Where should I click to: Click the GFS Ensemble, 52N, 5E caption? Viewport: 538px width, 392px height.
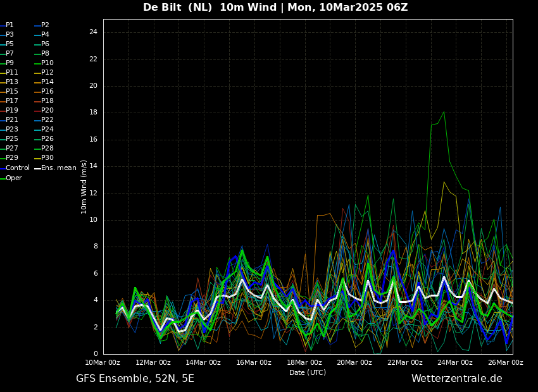[x=135, y=379]
